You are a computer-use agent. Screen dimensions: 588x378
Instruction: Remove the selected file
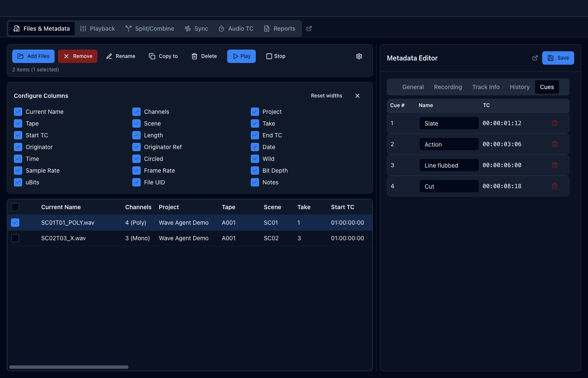click(78, 56)
